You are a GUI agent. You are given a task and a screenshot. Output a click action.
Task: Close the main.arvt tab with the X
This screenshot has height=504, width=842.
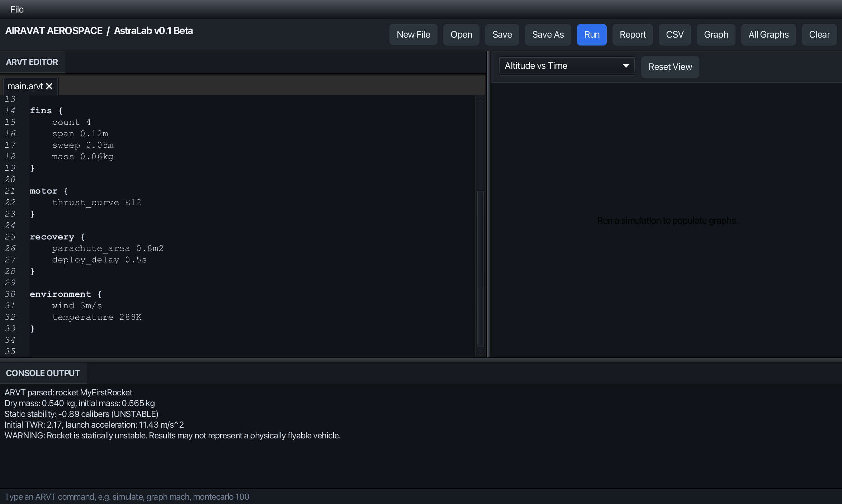tap(49, 86)
